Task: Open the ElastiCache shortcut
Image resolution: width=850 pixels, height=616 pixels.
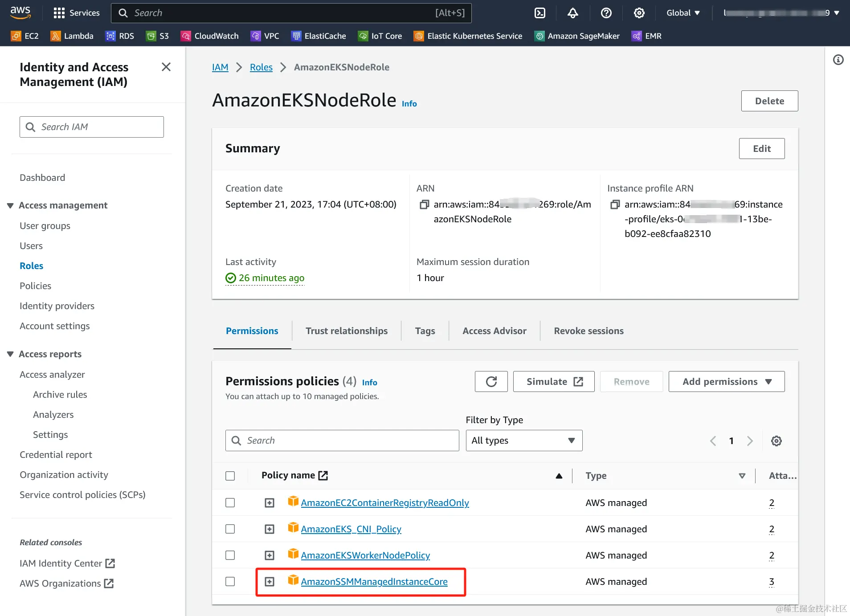Action: (319, 36)
